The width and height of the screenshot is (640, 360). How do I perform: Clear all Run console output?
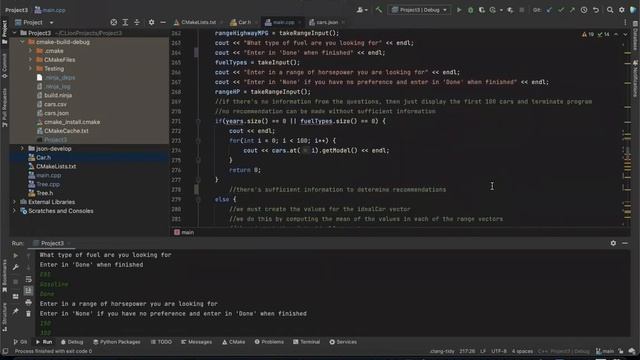[28, 313]
